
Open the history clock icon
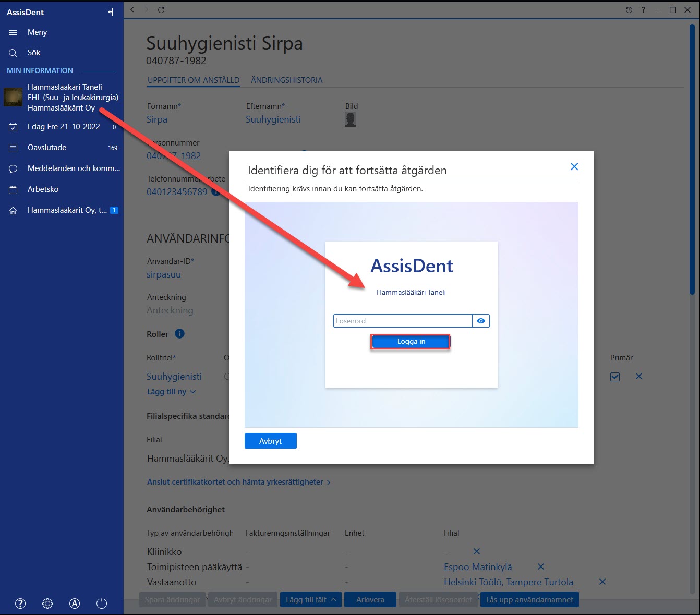(629, 10)
